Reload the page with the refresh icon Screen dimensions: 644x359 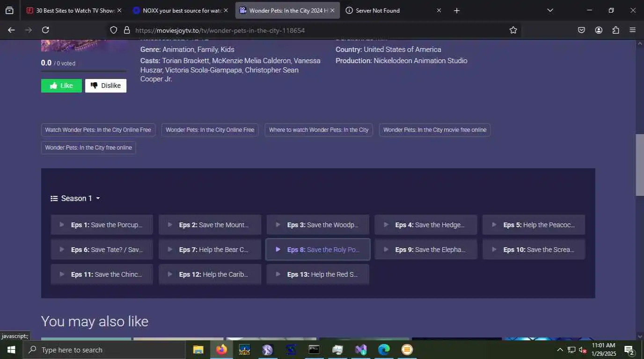(45, 30)
